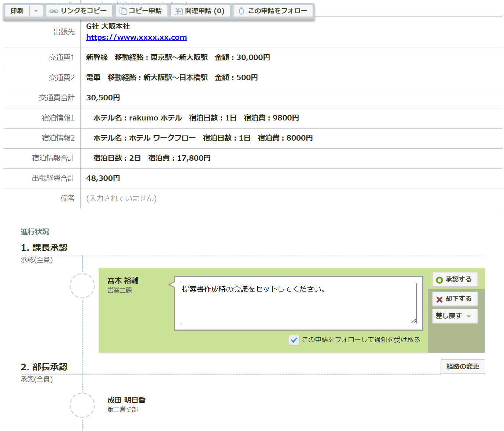Click the 1. 課長承認 step heading
The width and height of the screenshot is (504, 431).
coord(44,248)
